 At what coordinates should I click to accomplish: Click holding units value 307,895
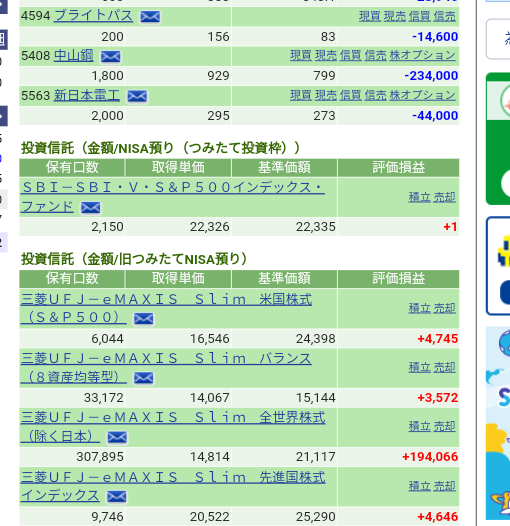pos(100,457)
